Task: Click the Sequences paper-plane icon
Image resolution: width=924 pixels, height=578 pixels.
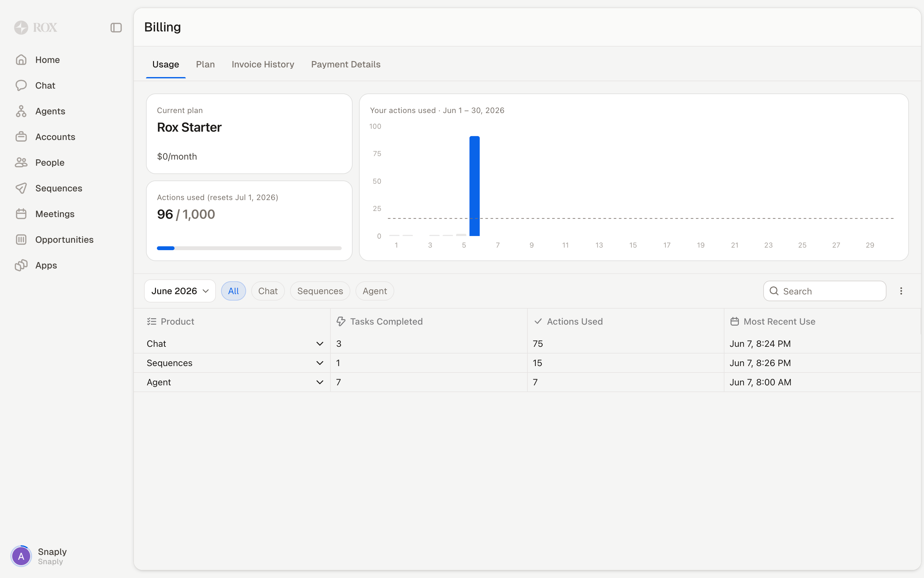Action: point(21,188)
